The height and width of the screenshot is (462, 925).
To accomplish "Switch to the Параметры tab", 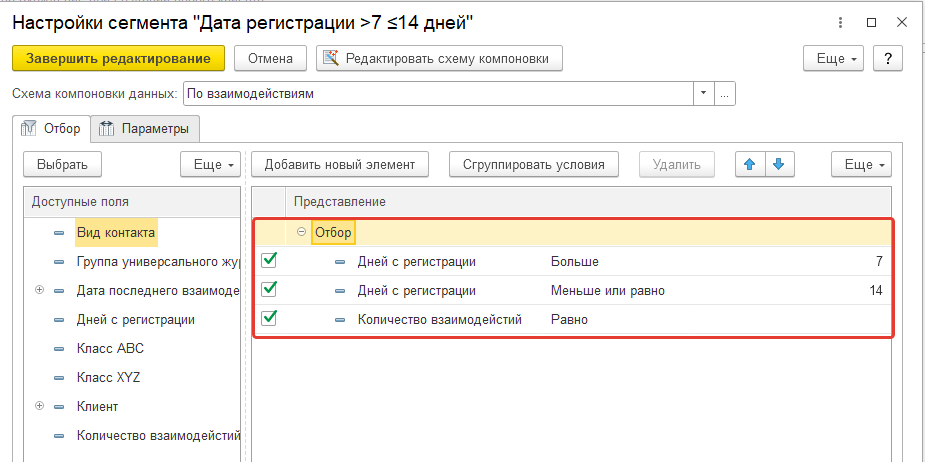I will 145,128.
